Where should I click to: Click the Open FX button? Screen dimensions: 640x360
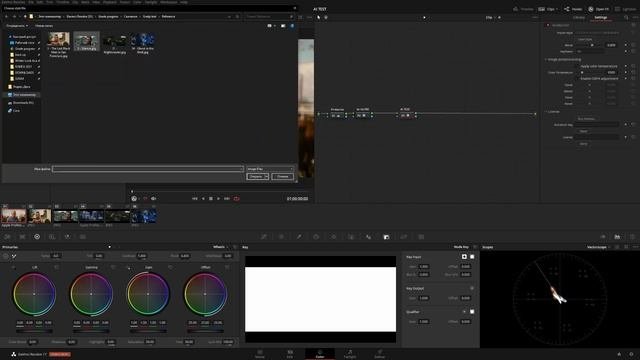[599, 9]
